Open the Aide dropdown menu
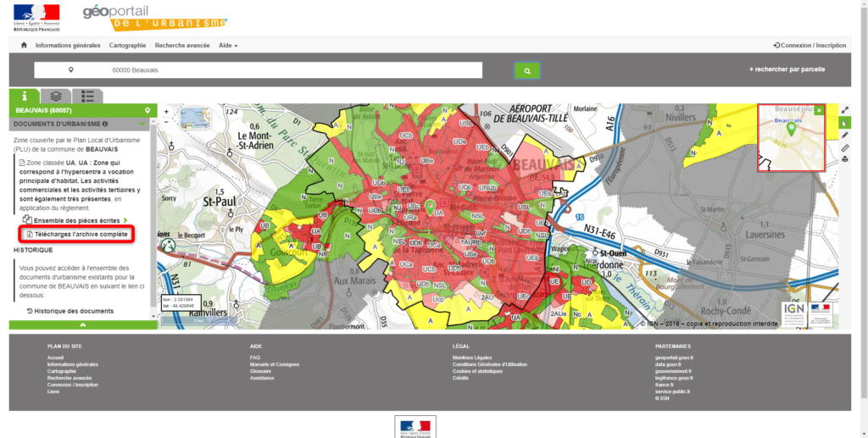 tap(228, 46)
